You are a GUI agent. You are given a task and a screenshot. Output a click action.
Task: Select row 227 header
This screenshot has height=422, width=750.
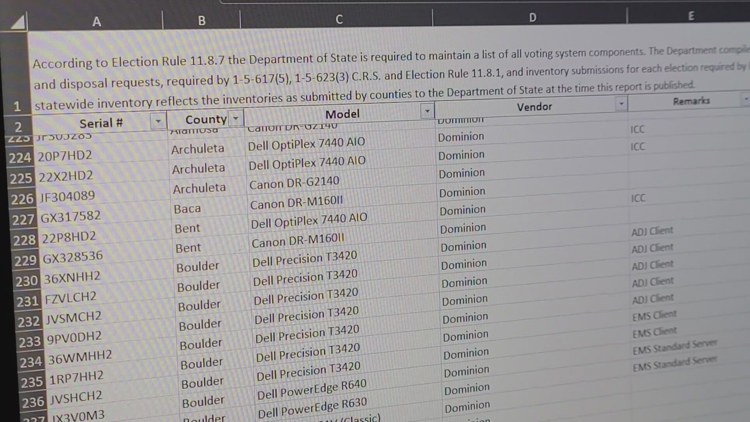point(24,219)
